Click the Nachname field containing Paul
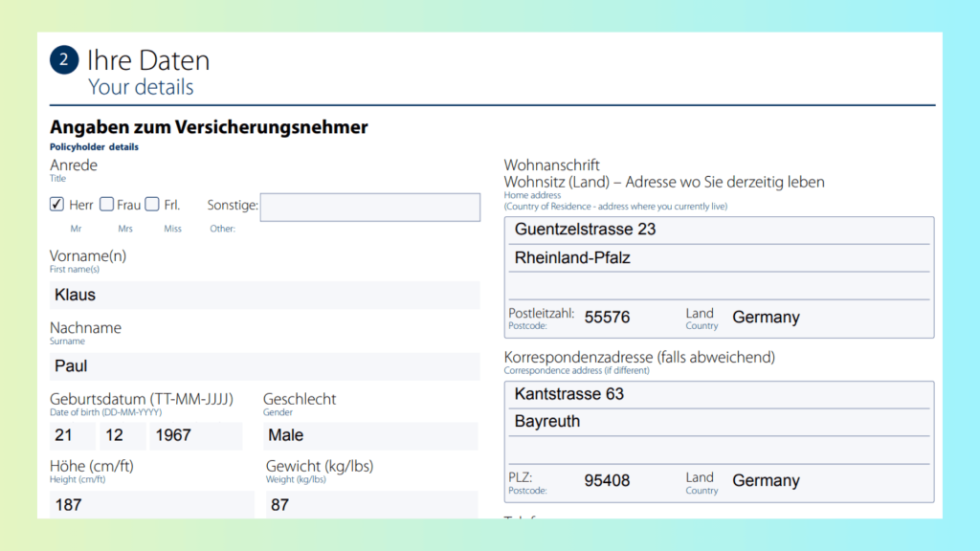The height and width of the screenshot is (551, 980). (264, 366)
